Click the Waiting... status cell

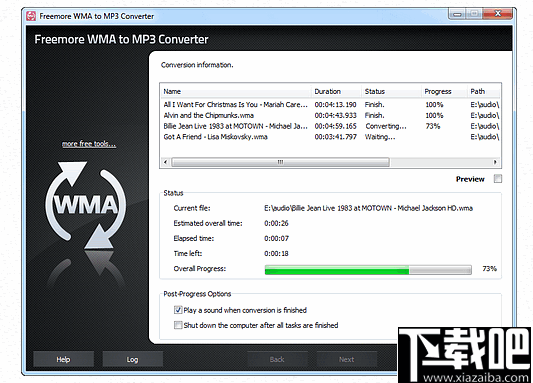pos(380,137)
